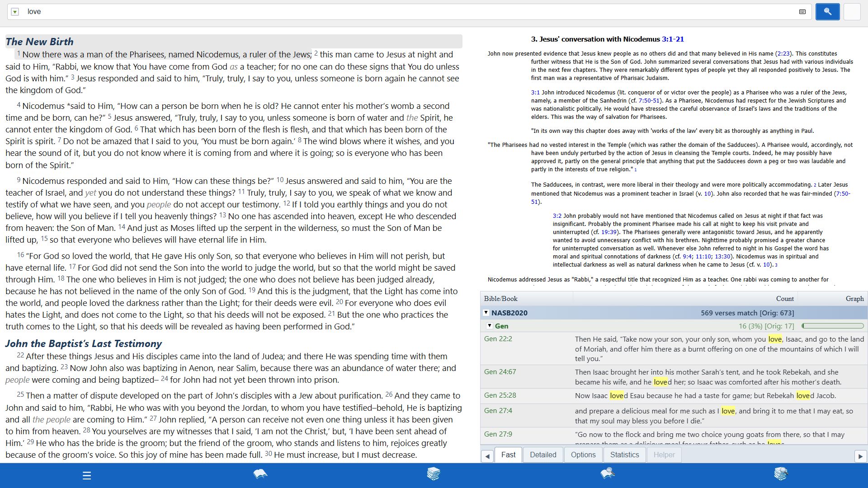The height and width of the screenshot is (488, 868).
Task: Tap the stacked books library icon in bottom bar
Action: 434,474
